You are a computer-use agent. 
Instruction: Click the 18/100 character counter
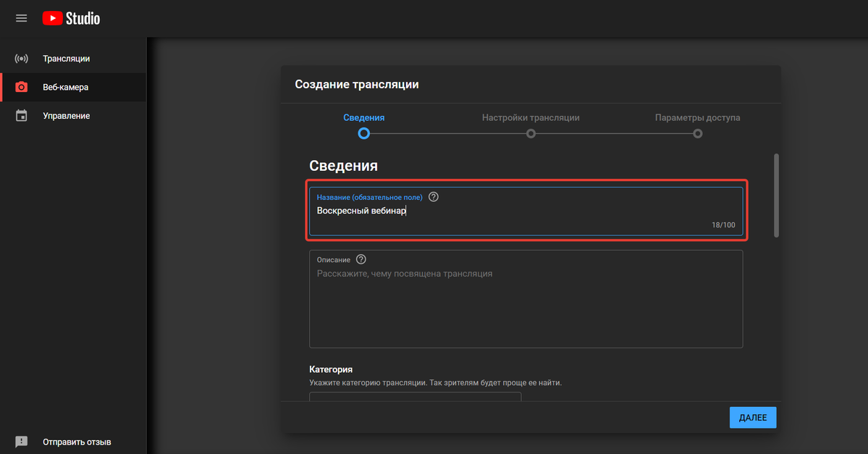[x=723, y=224]
